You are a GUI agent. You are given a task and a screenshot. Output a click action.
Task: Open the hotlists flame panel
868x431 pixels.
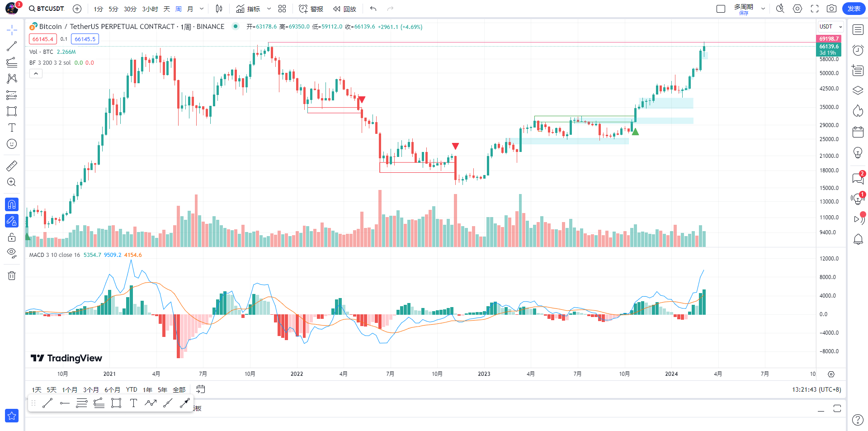click(858, 111)
